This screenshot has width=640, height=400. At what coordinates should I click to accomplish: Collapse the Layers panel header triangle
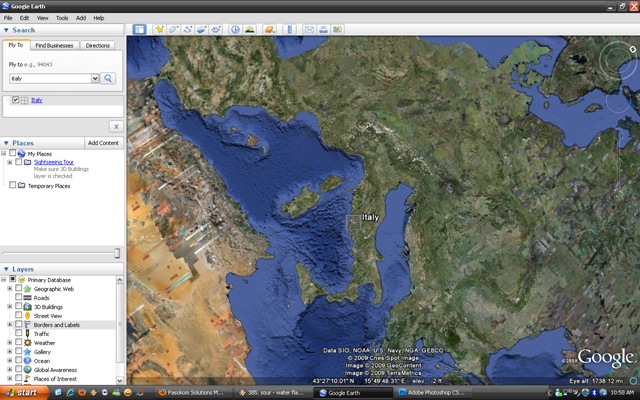pyautogui.click(x=6, y=269)
